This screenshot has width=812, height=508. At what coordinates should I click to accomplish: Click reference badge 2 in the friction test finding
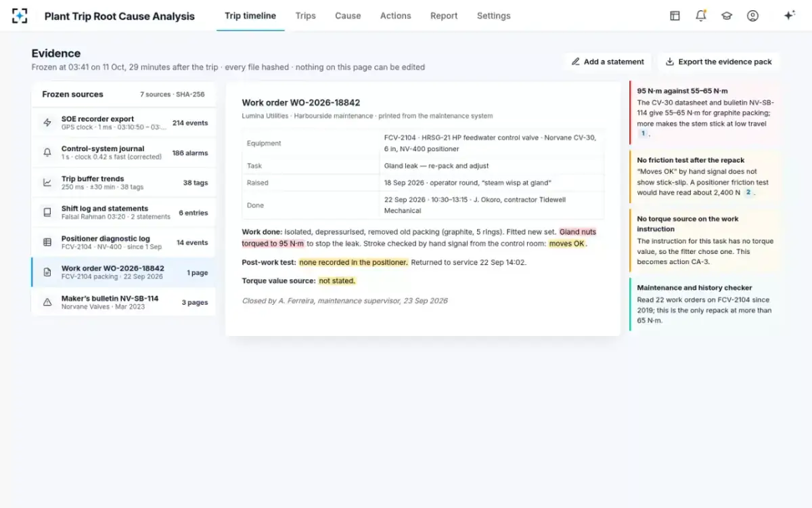click(748, 192)
